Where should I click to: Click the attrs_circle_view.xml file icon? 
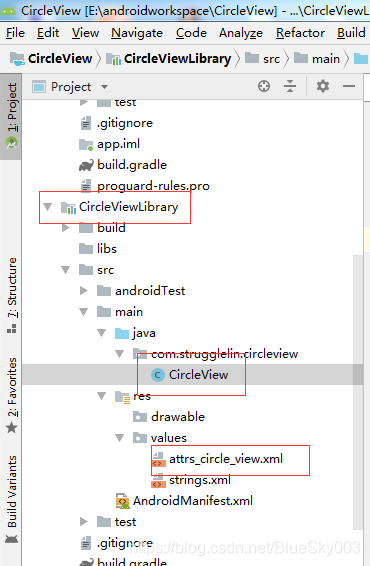click(158, 459)
